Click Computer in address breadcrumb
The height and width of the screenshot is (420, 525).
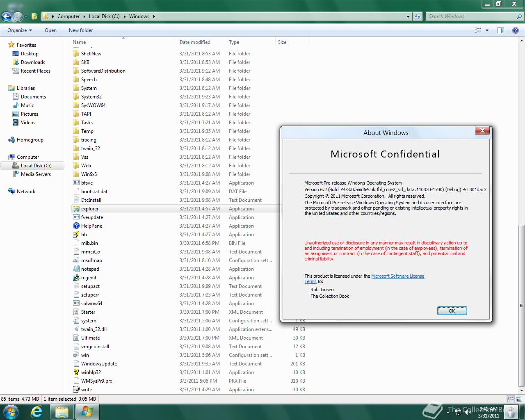(x=68, y=16)
